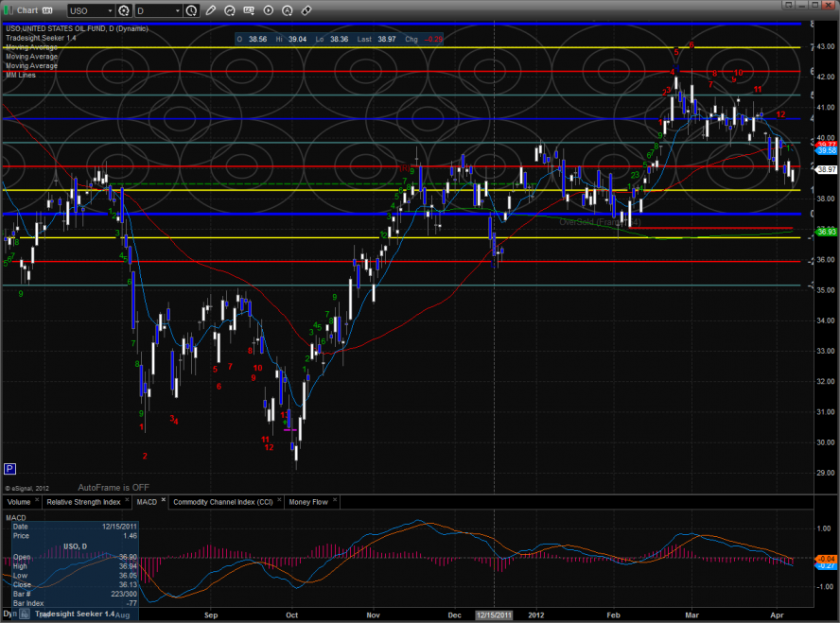The height and width of the screenshot is (623, 840).
Task: Click the play button icon in toolbar
Action: [269, 10]
